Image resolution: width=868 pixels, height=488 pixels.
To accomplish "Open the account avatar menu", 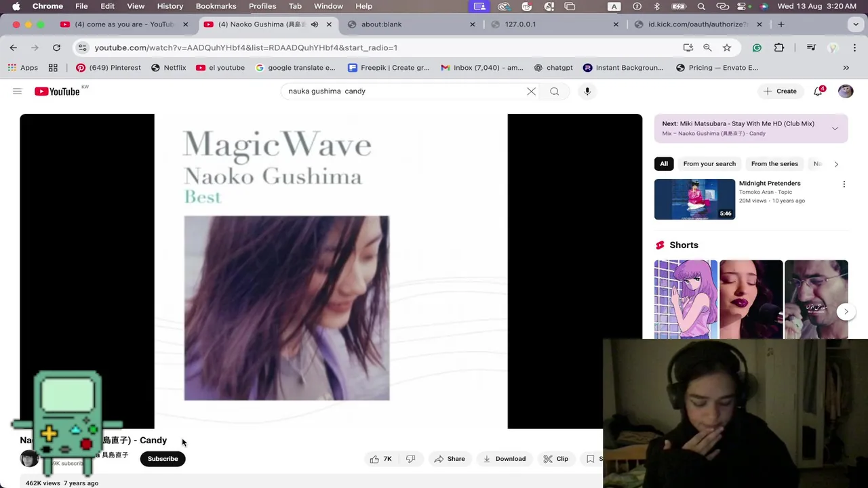I will pyautogui.click(x=846, y=91).
